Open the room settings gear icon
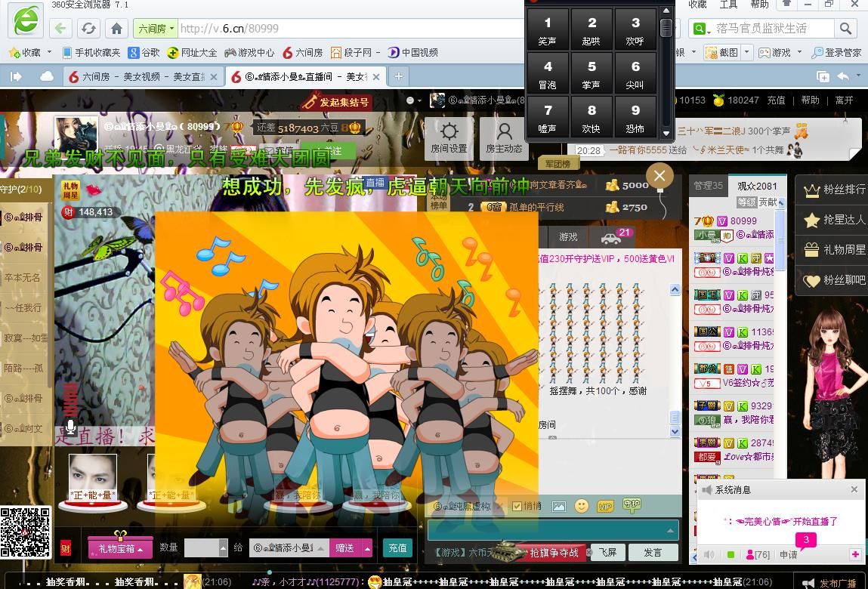Image resolution: width=868 pixels, height=589 pixels. click(449, 137)
